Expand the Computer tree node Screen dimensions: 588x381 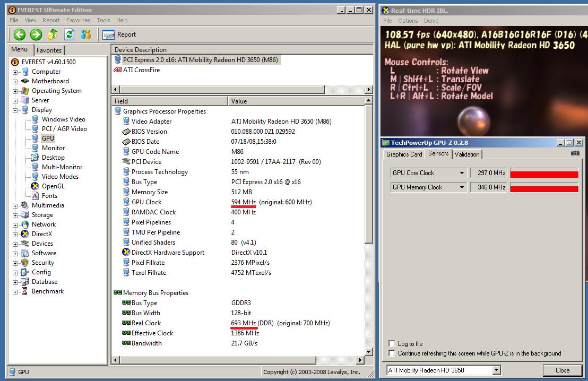[x=15, y=72]
